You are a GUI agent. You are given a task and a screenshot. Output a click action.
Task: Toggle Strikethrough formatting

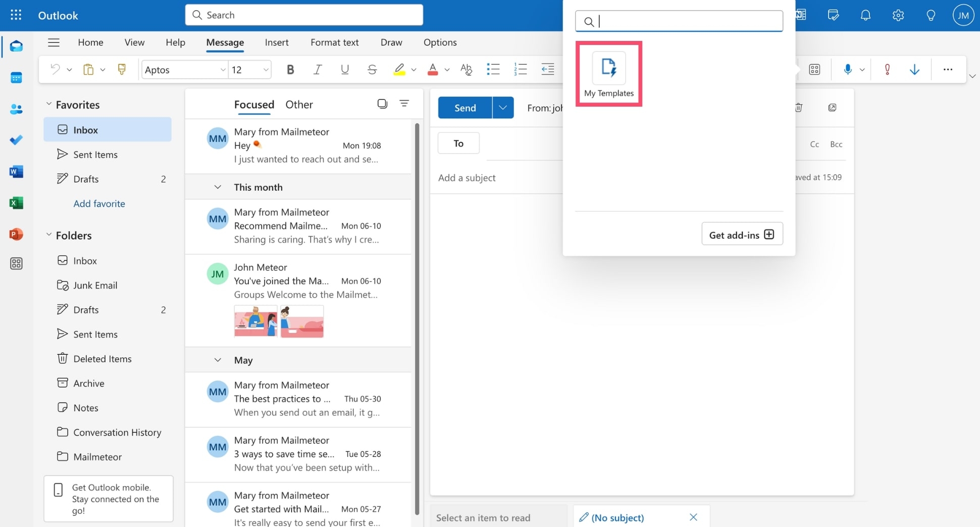[x=372, y=69]
